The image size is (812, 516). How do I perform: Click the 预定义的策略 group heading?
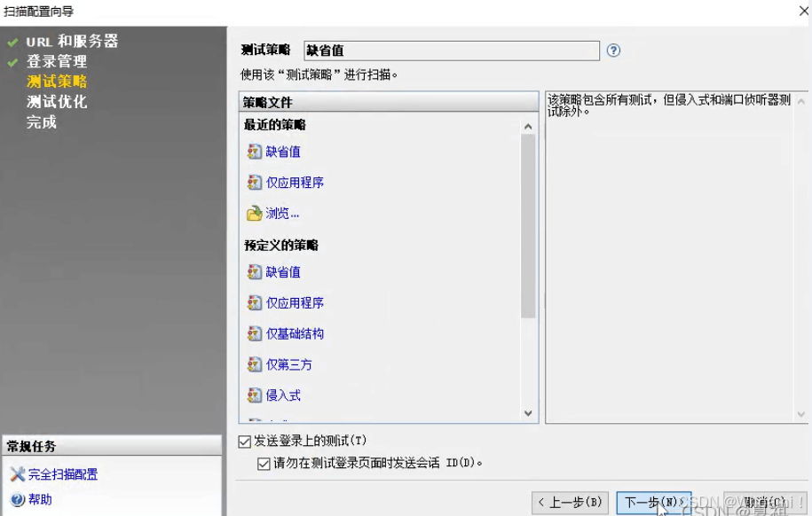coord(281,245)
